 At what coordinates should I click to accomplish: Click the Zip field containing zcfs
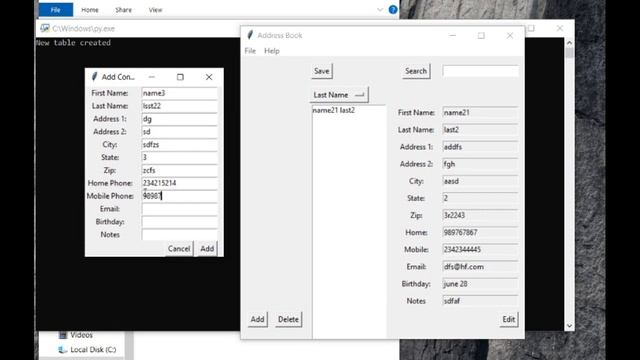click(180, 170)
